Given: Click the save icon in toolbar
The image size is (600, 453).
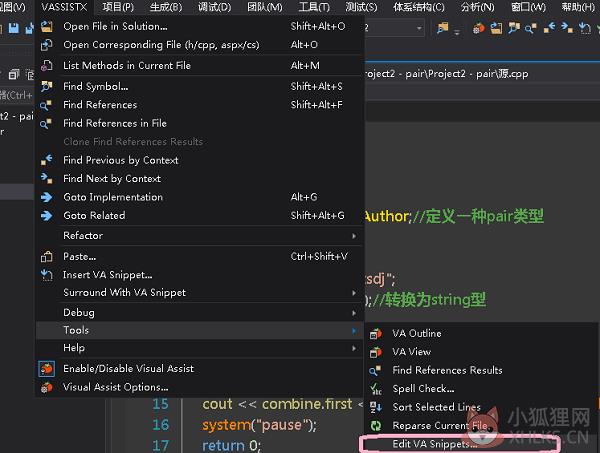Looking at the screenshot, I should 14,28.
